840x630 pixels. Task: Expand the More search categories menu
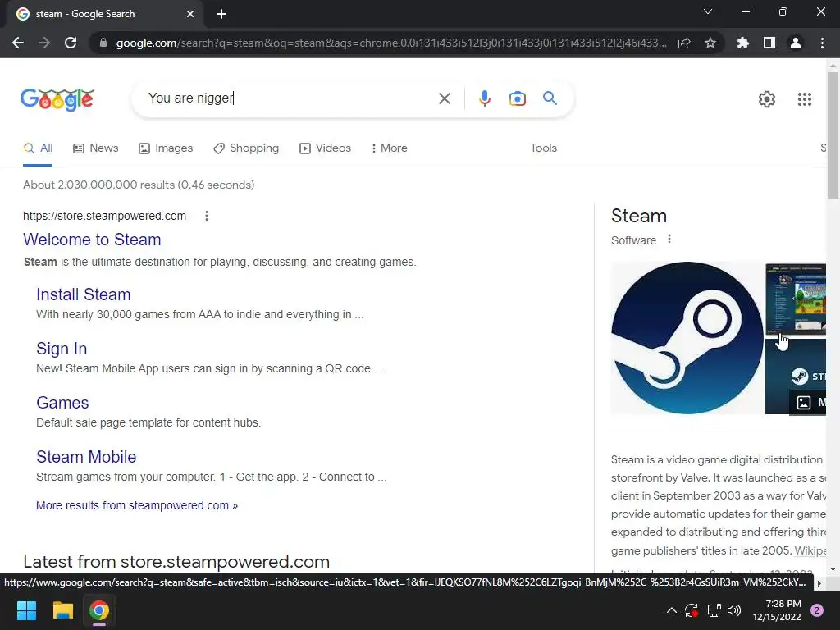[x=390, y=148]
